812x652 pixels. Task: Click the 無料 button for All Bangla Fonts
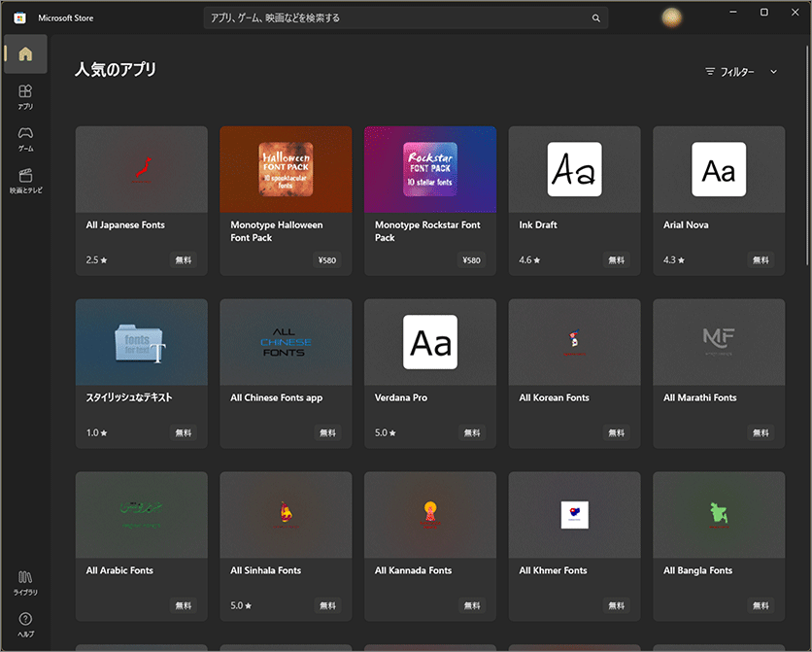(761, 605)
